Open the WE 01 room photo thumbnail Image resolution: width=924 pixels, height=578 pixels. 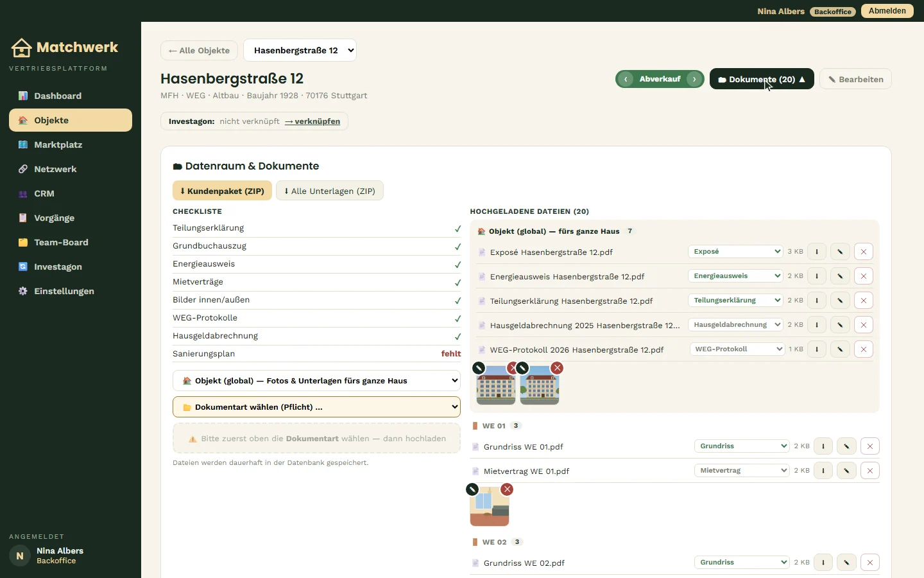490,507
